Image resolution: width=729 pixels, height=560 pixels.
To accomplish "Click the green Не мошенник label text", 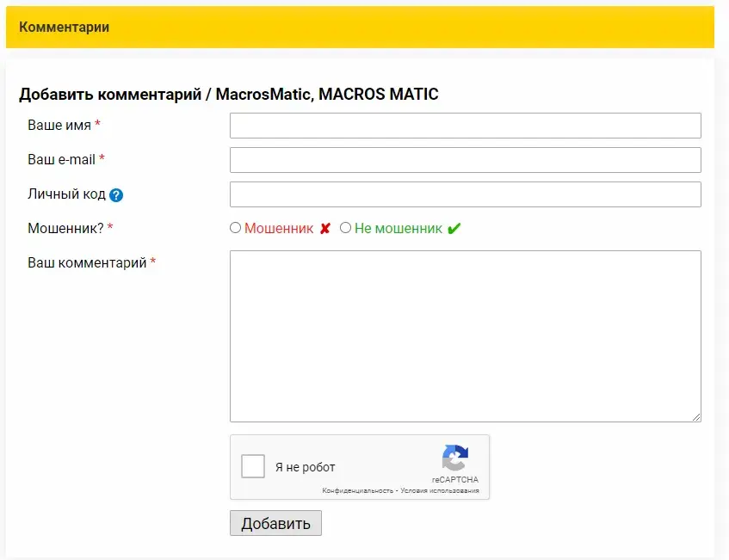I will click(398, 229).
